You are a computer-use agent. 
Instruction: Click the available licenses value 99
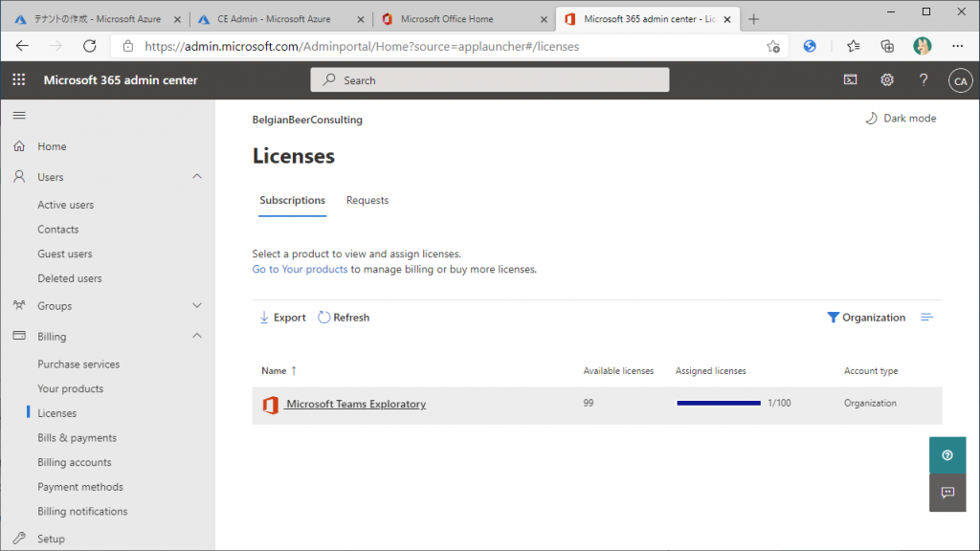[x=589, y=403]
